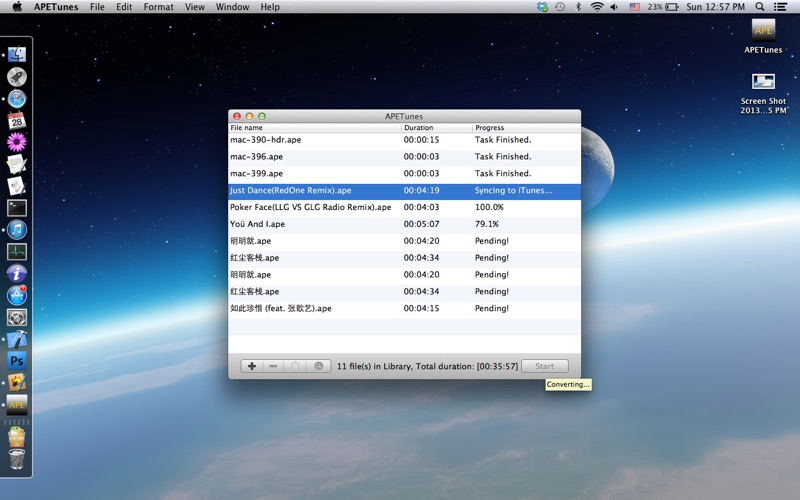Open the Format menu
This screenshot has height=500, width=800.
(158, 7)
